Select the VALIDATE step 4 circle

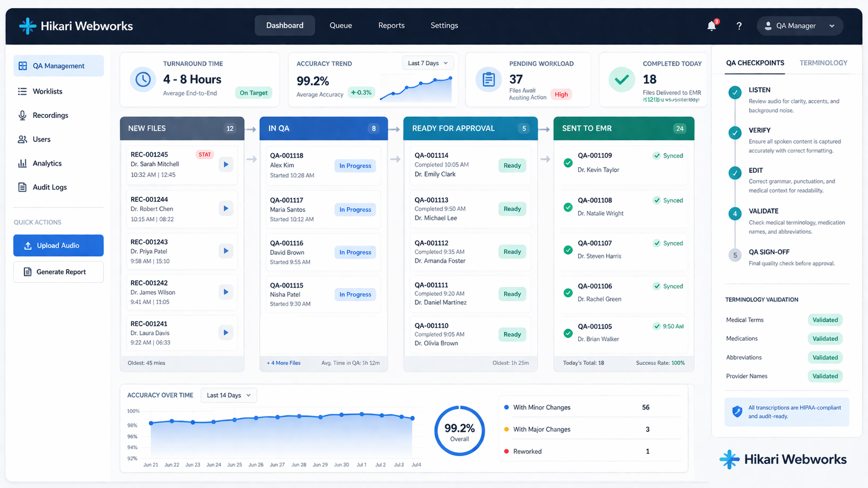coord(735,214)
